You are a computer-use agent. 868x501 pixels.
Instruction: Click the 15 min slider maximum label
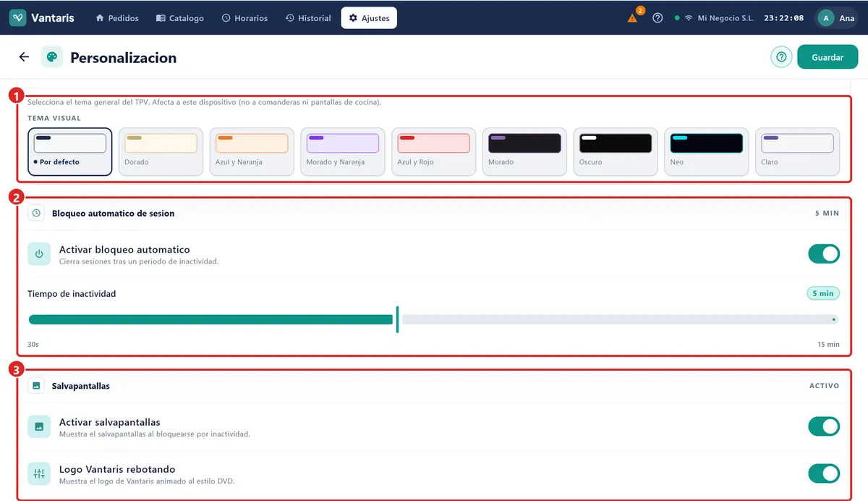(x=829, y=344)
